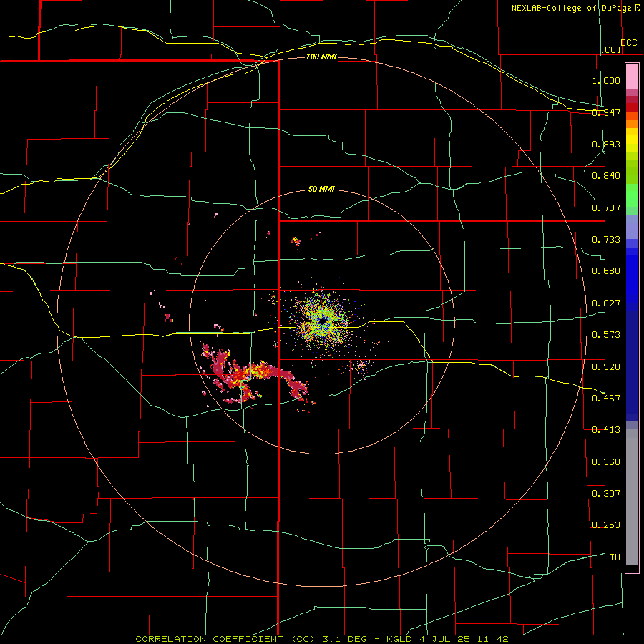Select the 0.520 scale value

(x=606, y=367)
